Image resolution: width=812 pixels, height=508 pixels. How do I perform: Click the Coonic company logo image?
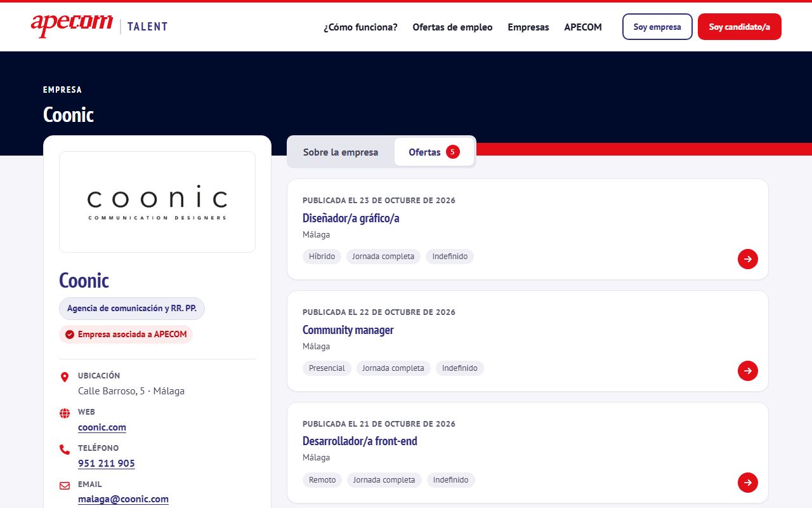point(157,202)
